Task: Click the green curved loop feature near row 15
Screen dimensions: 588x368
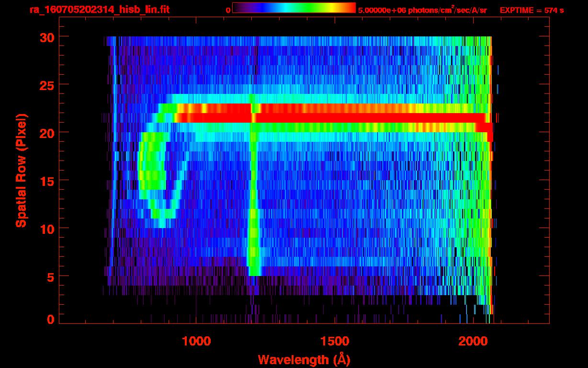Action: point(152,177)
